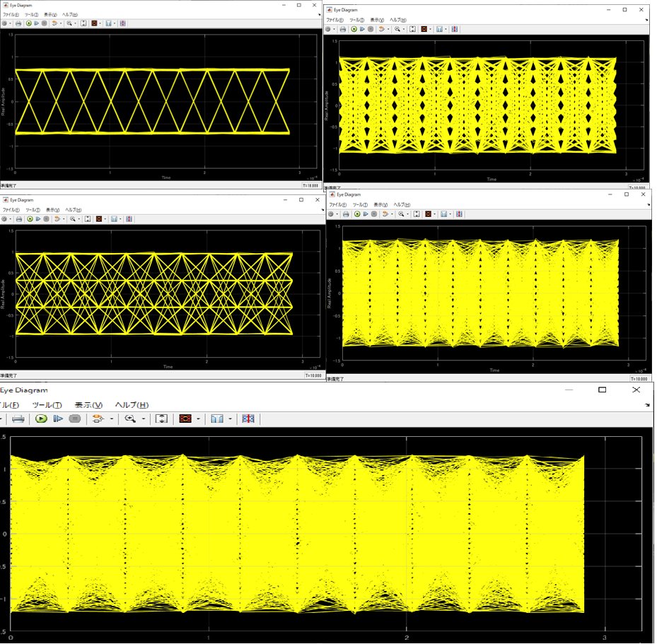Choose eye display style icon in top-right window

click(424, 29)
